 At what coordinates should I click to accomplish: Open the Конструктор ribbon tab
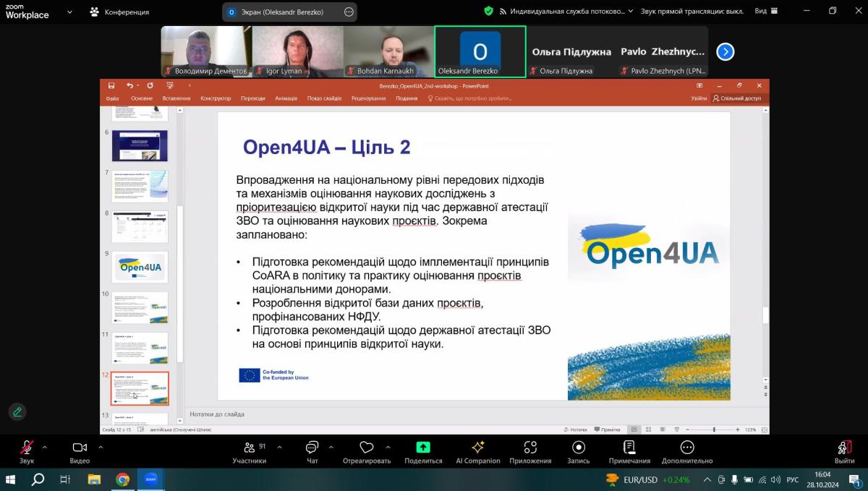coord(216,98)
